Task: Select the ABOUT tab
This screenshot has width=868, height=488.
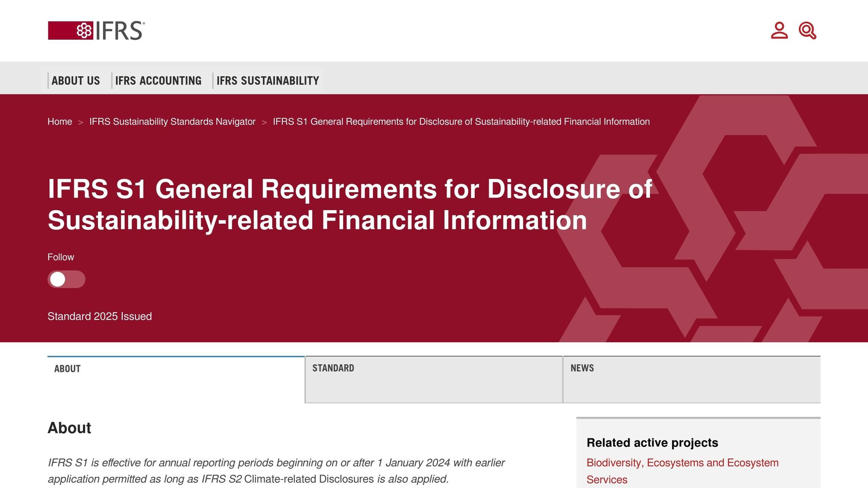Action: 67,368
